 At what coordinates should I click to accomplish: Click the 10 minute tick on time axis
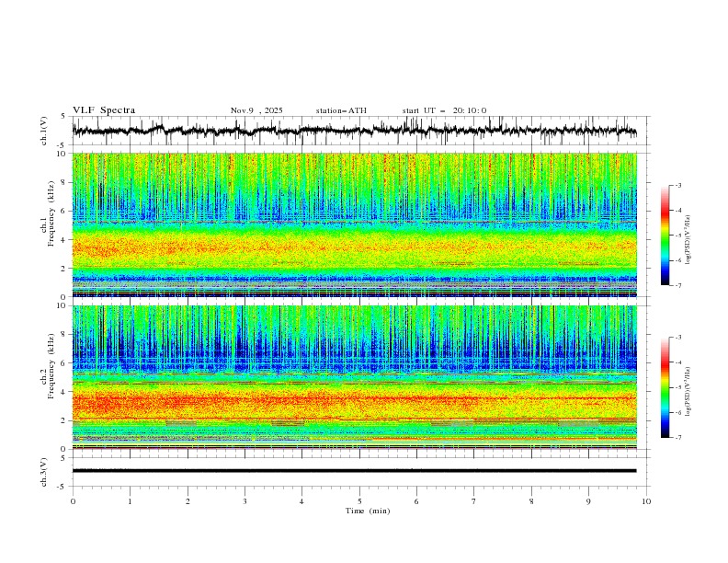(x=646, y=501)
